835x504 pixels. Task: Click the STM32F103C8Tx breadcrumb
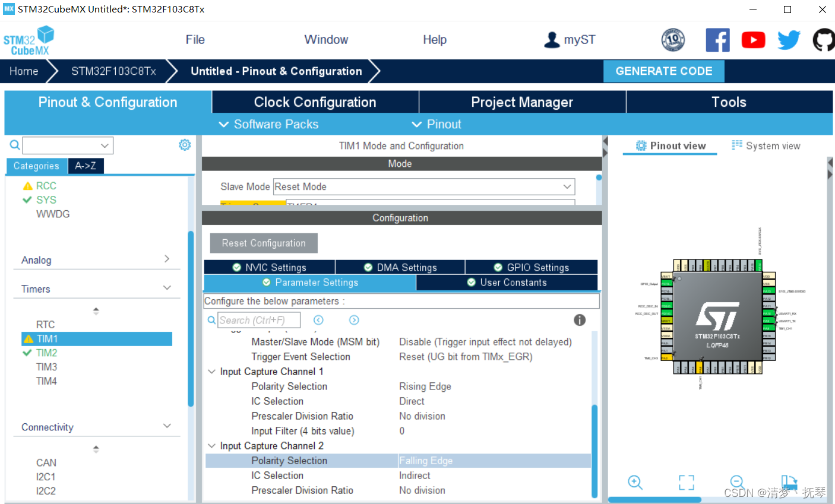tap(113, 71)
